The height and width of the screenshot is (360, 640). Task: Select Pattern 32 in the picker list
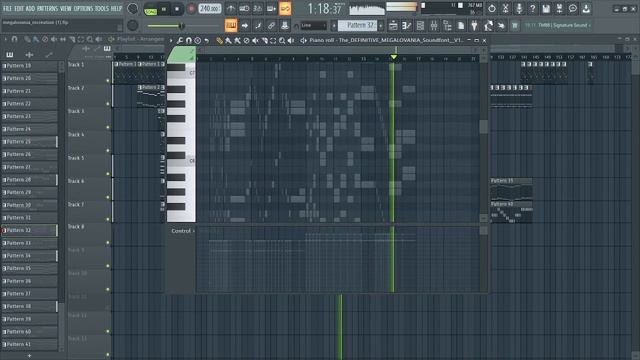click(29, 230)
